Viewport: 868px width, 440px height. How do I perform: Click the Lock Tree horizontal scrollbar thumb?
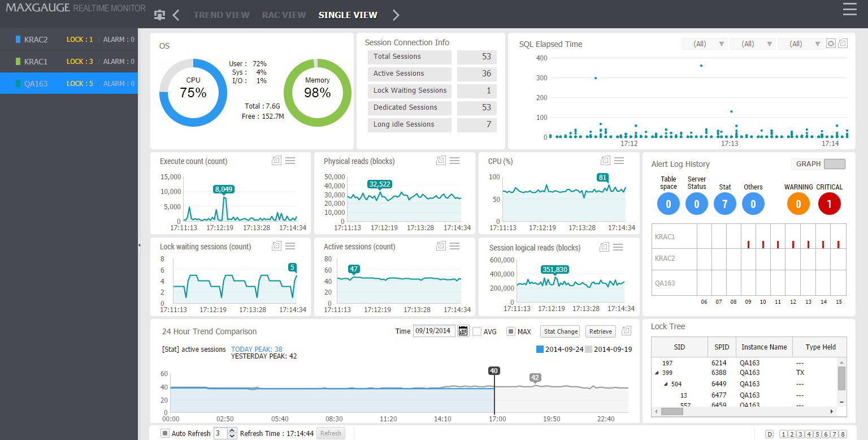[x=672, y=412]
